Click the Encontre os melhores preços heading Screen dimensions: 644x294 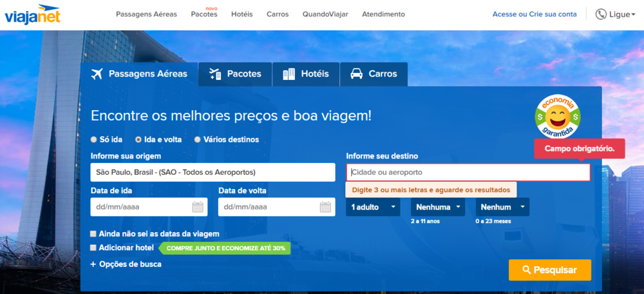[x=231, y=115]
